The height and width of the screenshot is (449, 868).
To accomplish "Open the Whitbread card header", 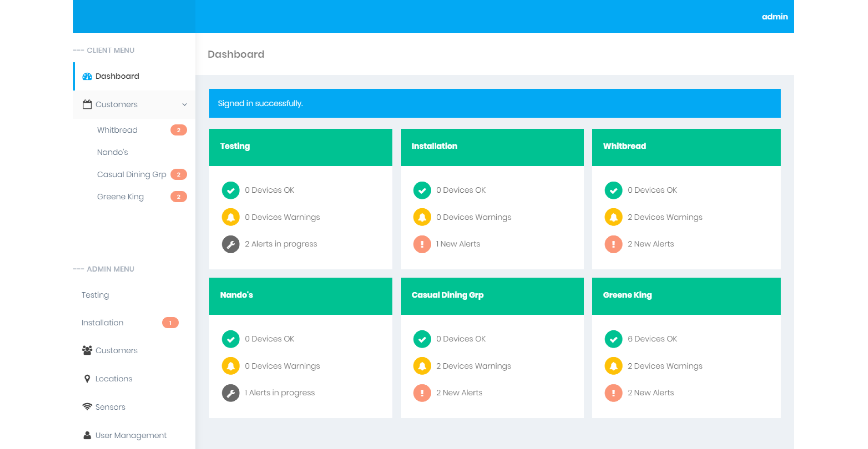I will pyautogui.click(x=686, y=147).
